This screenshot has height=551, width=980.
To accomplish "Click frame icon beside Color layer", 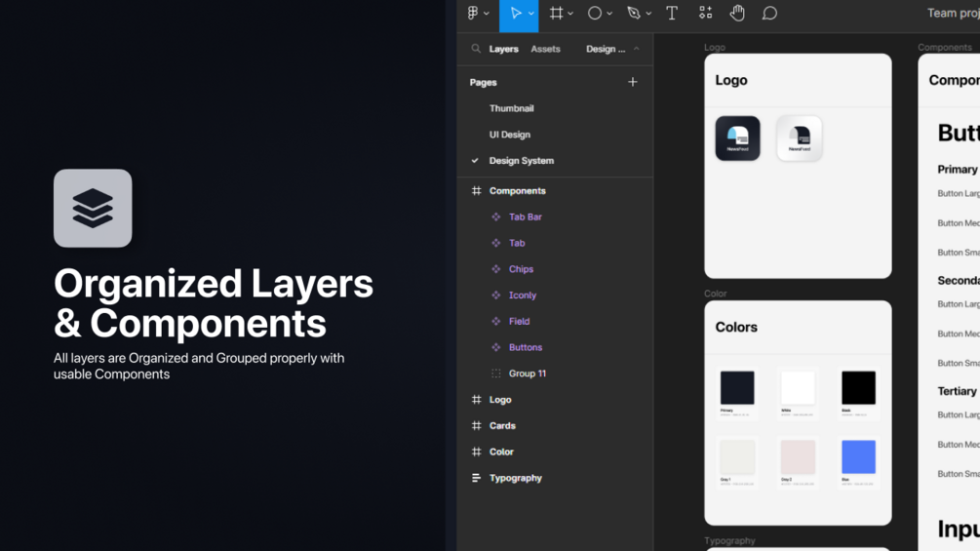I will 476,452.
